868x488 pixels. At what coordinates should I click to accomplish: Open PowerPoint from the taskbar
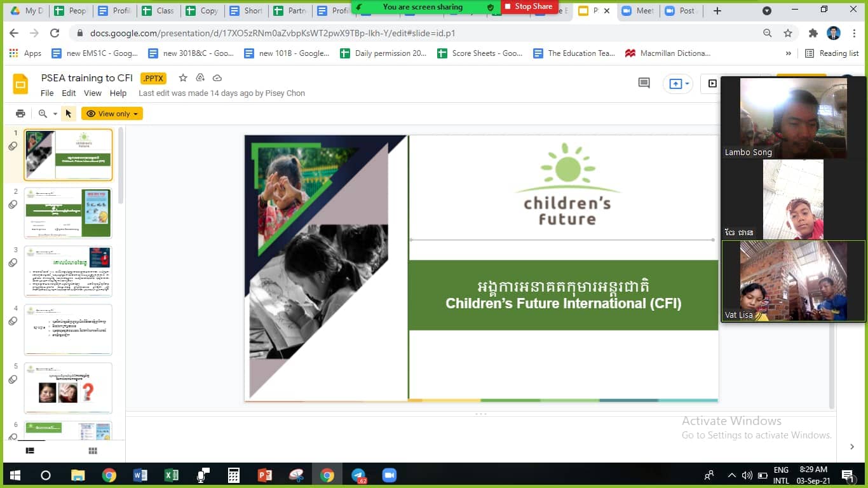(265, 475)
